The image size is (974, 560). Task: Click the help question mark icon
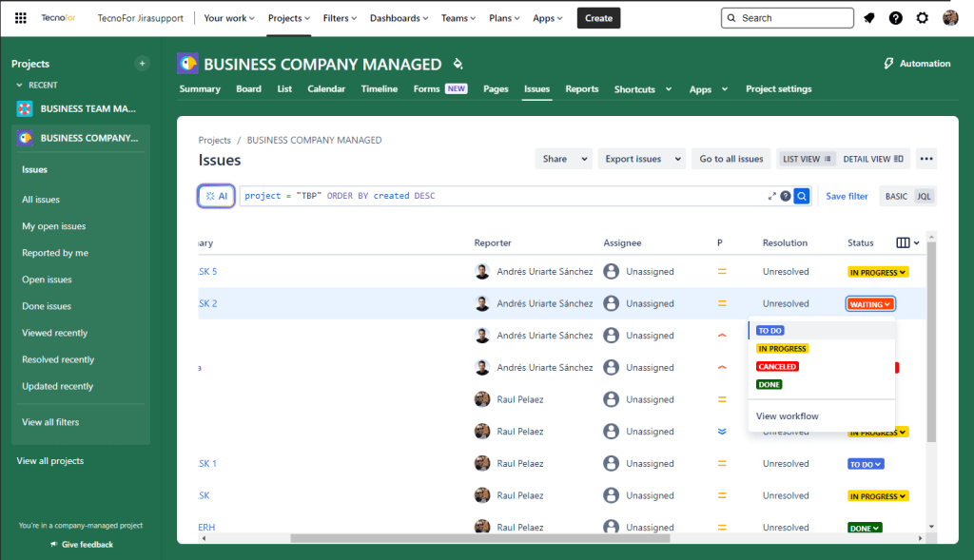tap(896, 18)
